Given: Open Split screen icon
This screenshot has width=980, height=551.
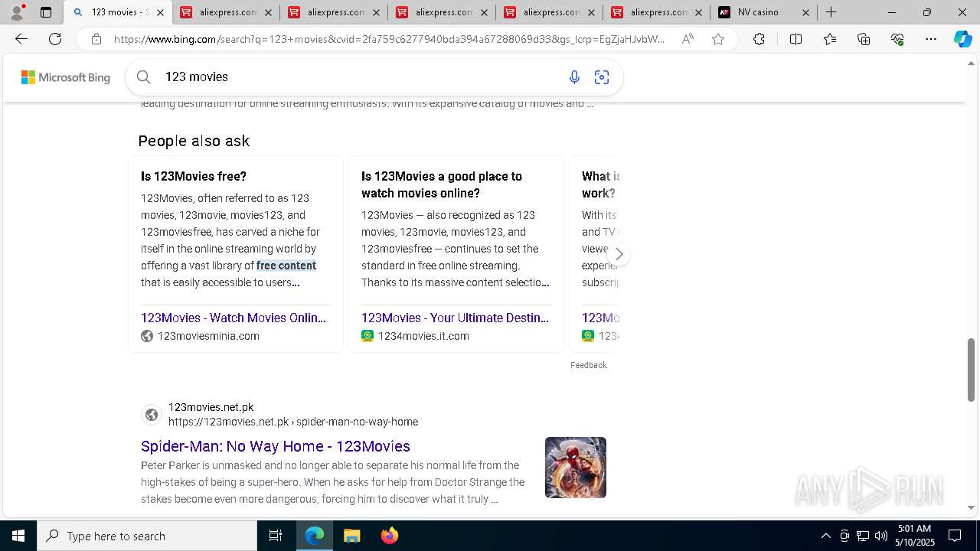Looking at the screenshot, I should (795, 39).
